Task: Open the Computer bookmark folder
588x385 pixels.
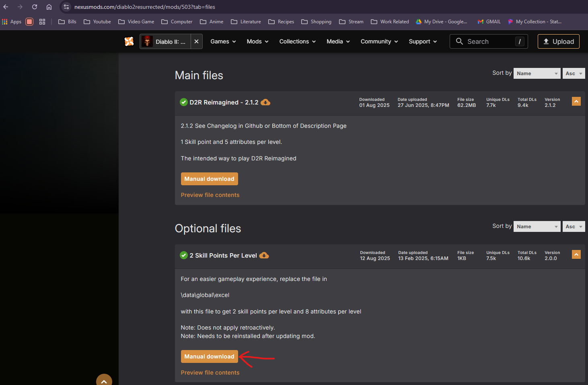Action: pos(177,22)
